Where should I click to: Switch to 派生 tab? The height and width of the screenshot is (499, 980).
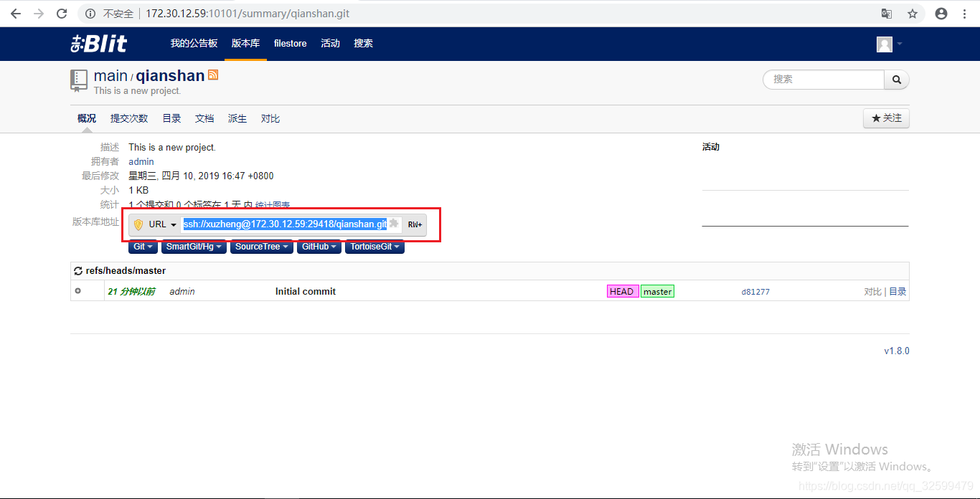click(x=237, y=118)
